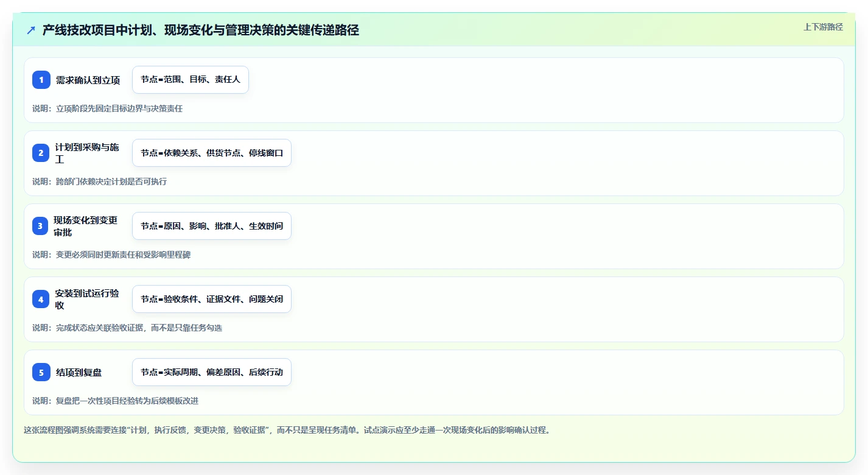Image resolution: width=868 pixels, height=475 pixels.
Task: Click note 复盘把一次性项目经验转为后续模板改进
Action: click(115, 401)
